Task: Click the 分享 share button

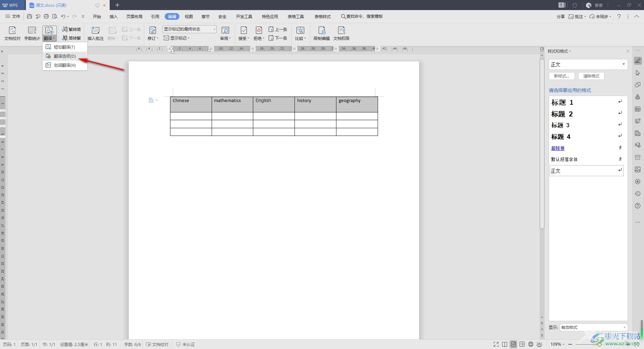Action: [x=561, y=16]
